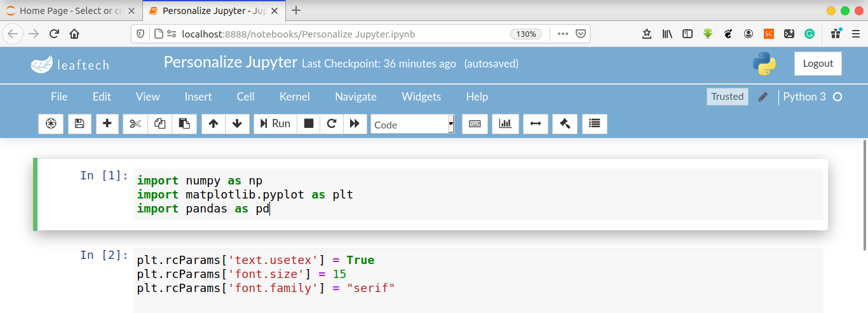Click the site information shield icon

[x=142, y=34]
